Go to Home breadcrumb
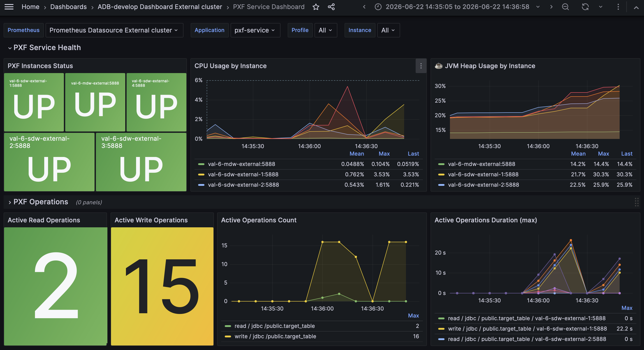 click(x=30, y=7)
